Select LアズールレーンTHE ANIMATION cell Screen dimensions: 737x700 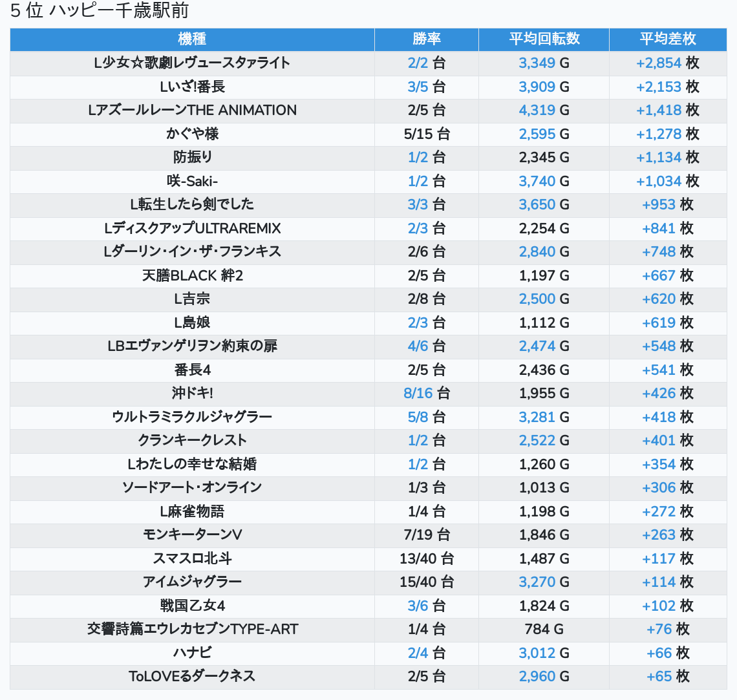point(192,111)
